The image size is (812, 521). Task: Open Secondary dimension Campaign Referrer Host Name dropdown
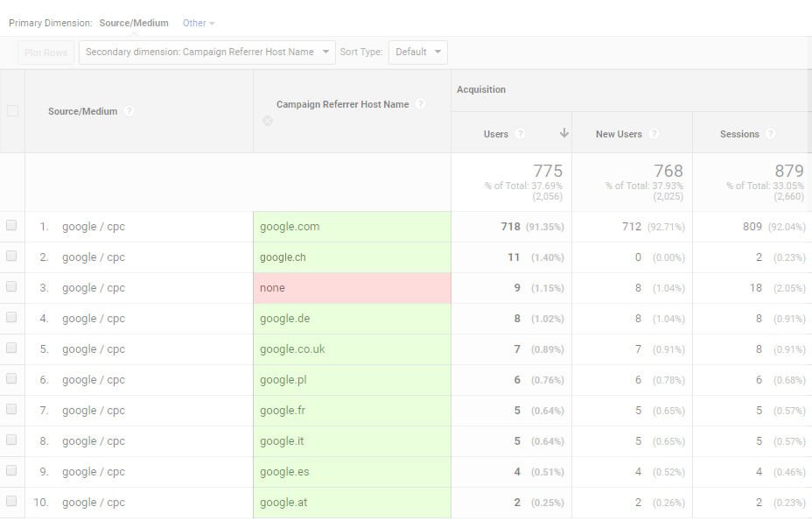pyautogui.click(x=207, y=52)
